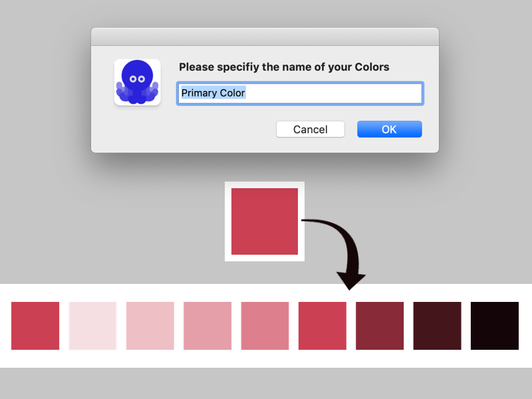Viewport: 532px width, 399px height.
Task: Click the white border around the color preview
Action: point(264,185)
